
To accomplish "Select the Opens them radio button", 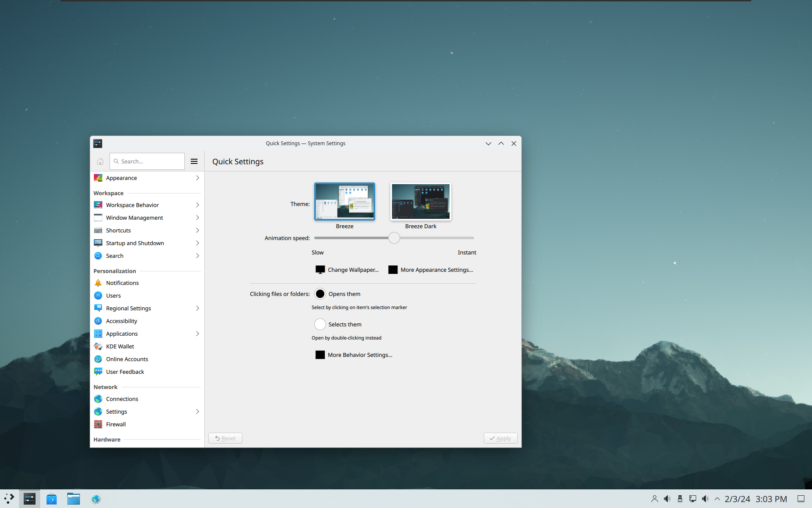I will coord(320,294).
